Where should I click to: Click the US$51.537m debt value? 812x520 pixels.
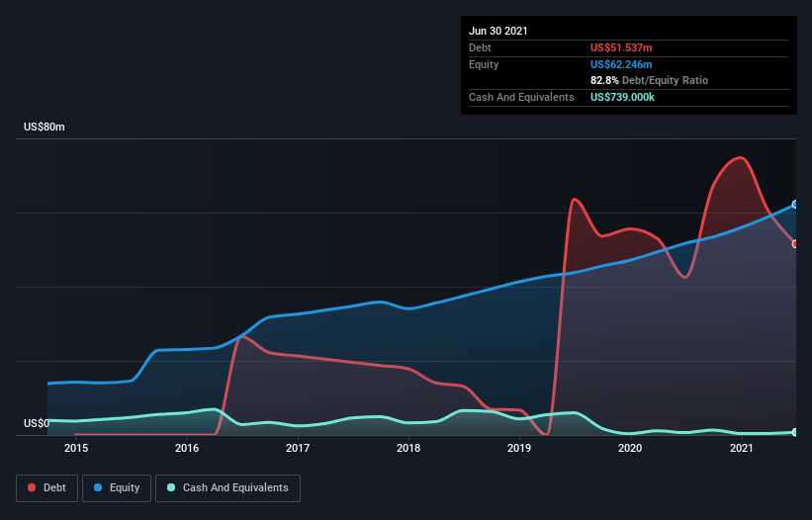tap(621, 47)
